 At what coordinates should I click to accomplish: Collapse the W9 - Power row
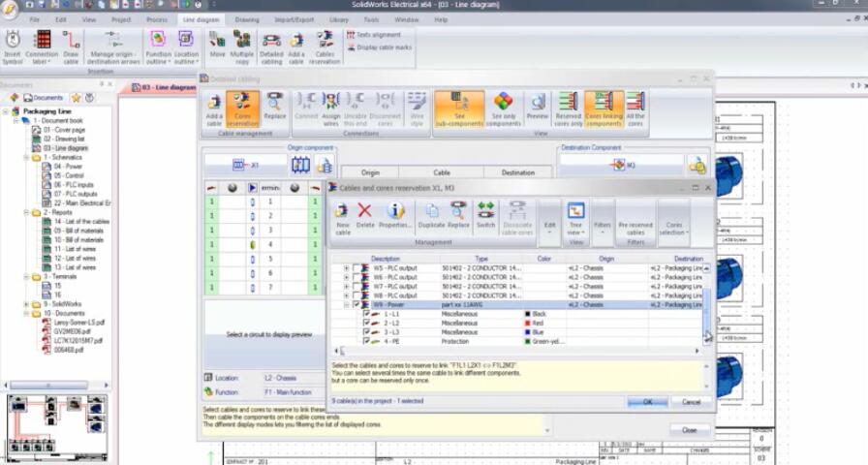click(346, 305)
